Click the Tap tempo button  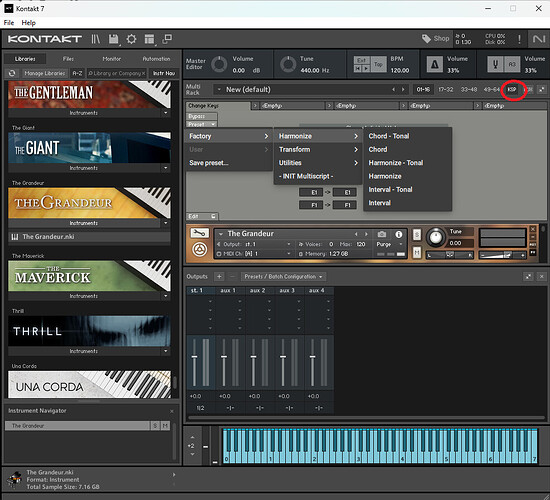point(378,64)
